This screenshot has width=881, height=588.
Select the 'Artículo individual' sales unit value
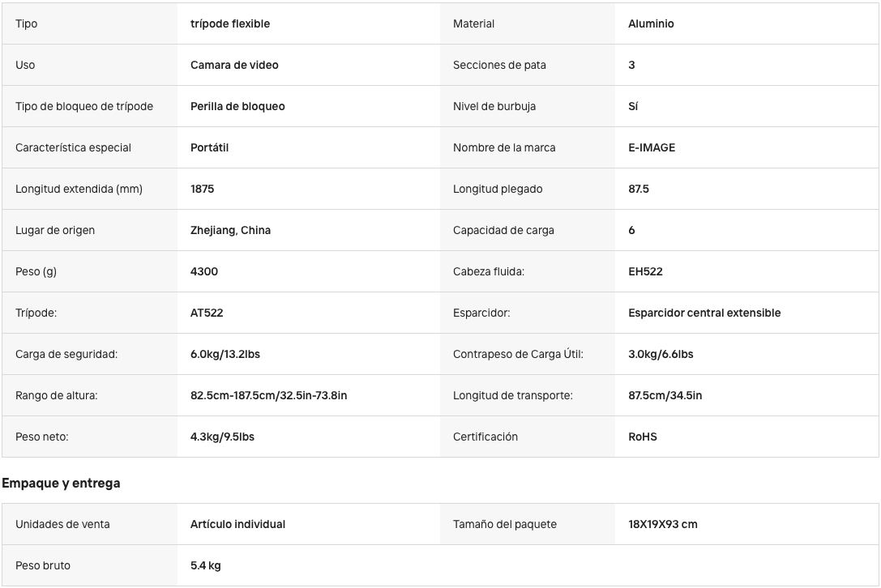(x=237, y=525)
